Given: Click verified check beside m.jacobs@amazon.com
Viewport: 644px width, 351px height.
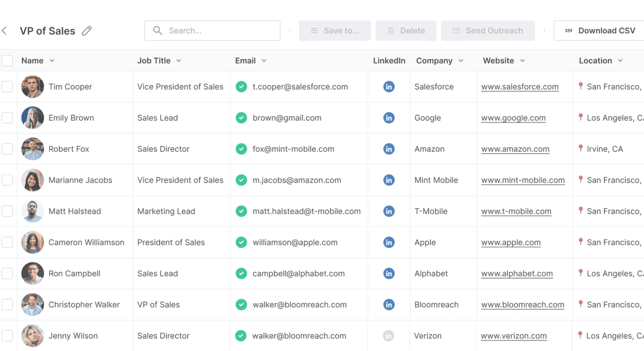Looking at the screenshot, I should click(x=241, y=180).
